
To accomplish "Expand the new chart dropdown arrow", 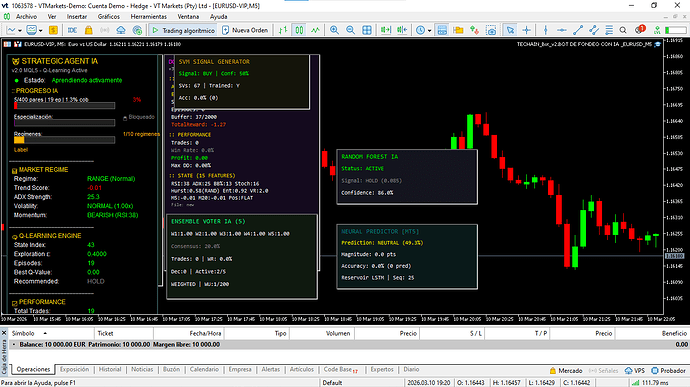I will (x=19, y=30).
